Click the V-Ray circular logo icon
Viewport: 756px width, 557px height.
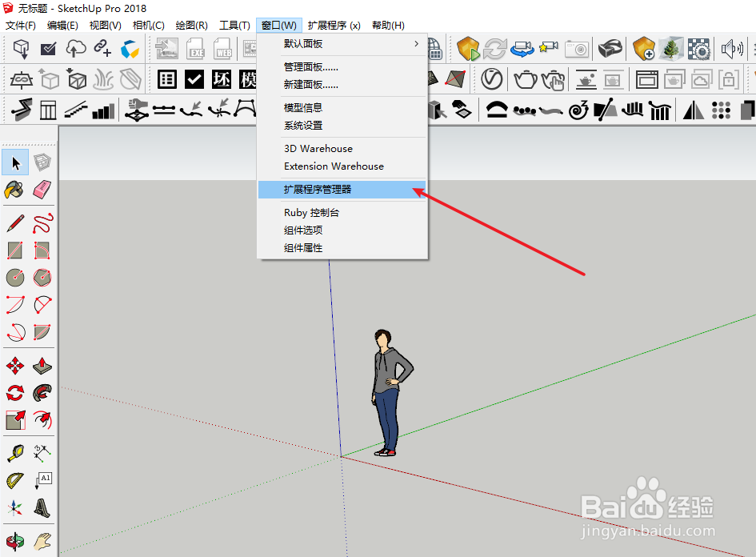[x=492, y=79]
